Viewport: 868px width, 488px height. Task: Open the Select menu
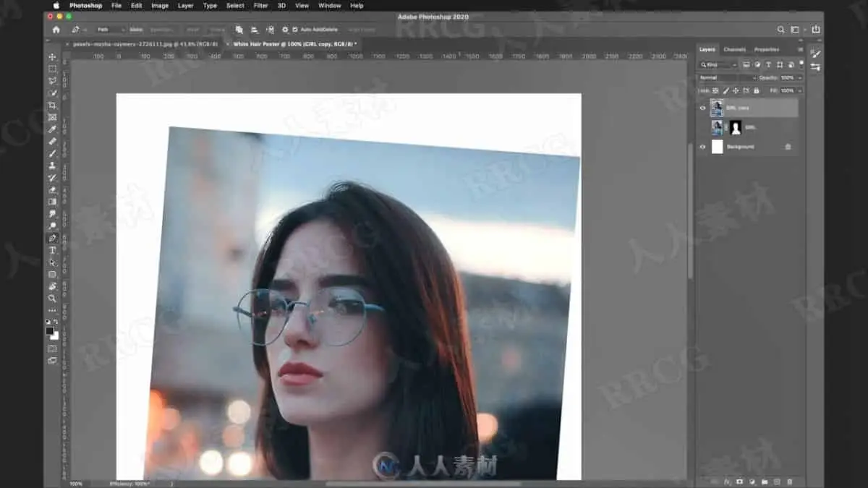point(235,5)
